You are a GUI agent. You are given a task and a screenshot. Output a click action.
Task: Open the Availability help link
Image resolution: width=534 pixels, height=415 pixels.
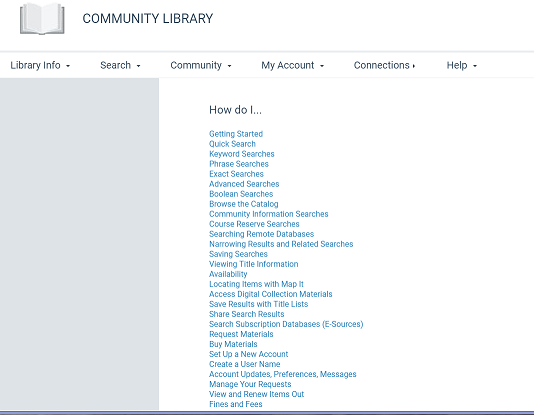coord(228,274)
